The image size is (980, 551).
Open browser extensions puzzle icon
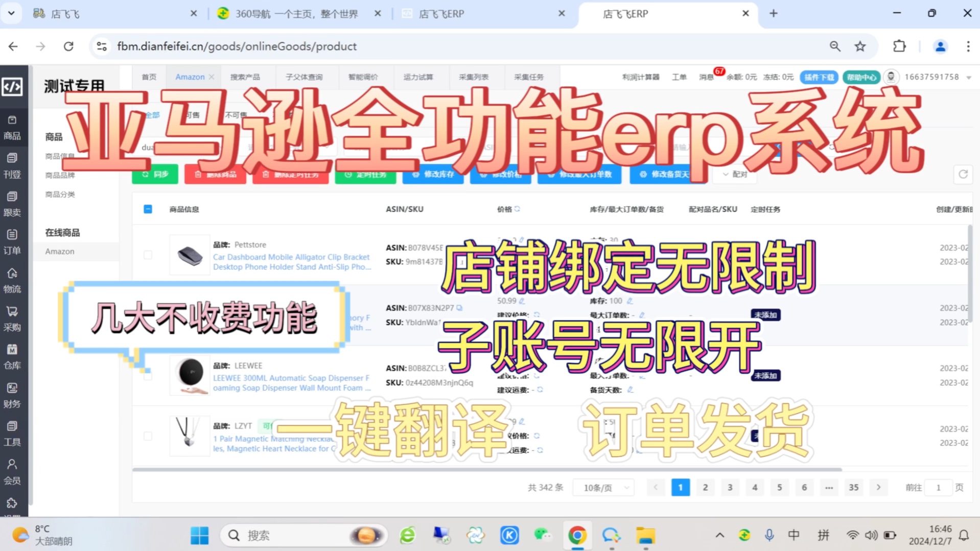click(x=899, y=46)
